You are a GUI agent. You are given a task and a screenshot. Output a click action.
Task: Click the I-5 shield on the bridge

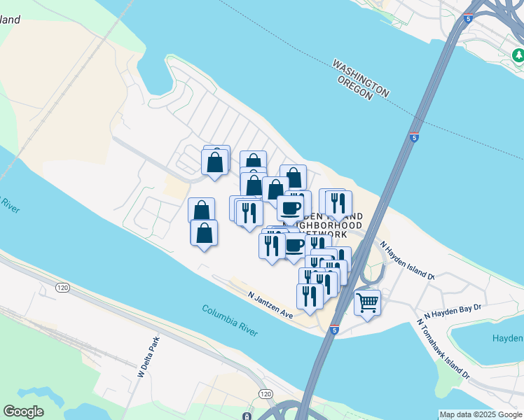coord(414,137)
